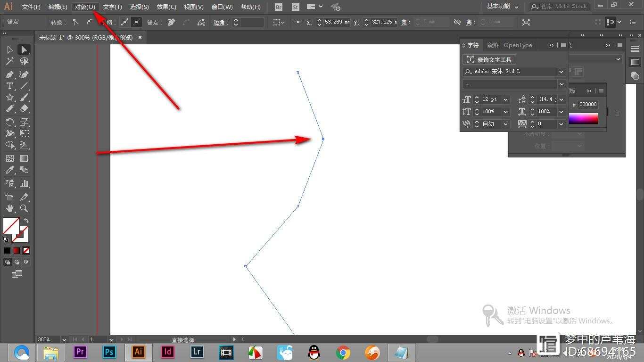Toggle constrain width and height link
Screen dimensions: 644x362
pyautogui.click(x=457, y=22)
